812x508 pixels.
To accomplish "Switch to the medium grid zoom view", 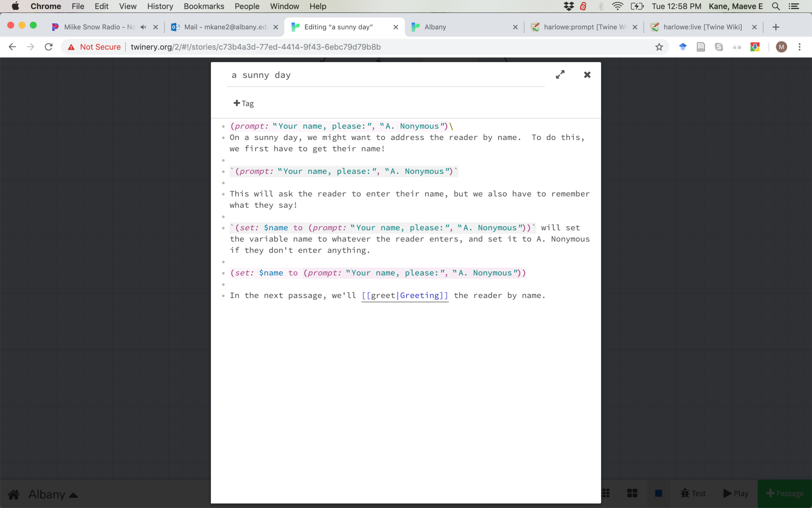I will pos(632,493).
